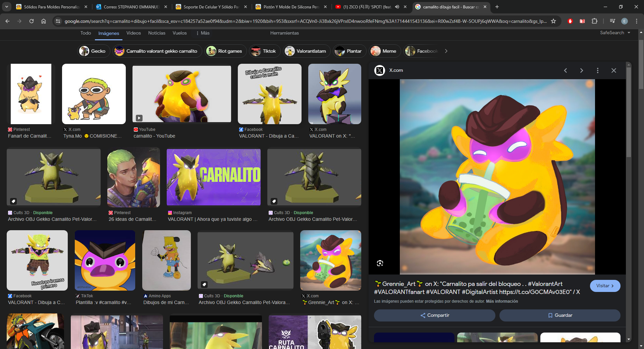Filter by the Plantar chip
This screenshot has width=644, height=349.
pos(350,51)
